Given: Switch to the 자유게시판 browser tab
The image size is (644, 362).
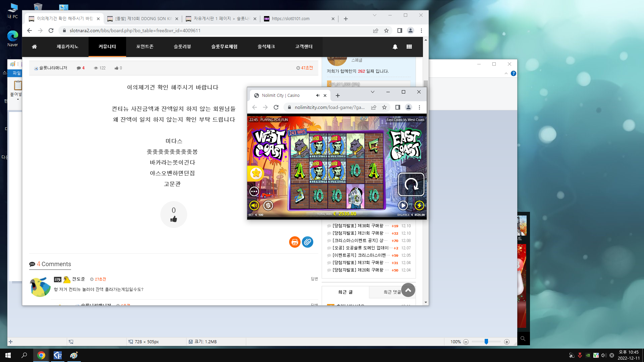Looking at the screenshot, I should (221, 19).
